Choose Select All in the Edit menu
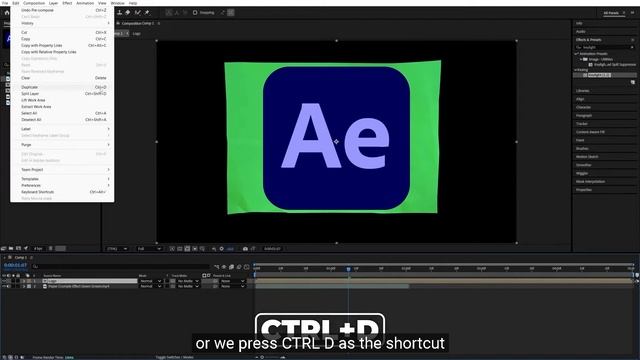 (x=62, y=113)
